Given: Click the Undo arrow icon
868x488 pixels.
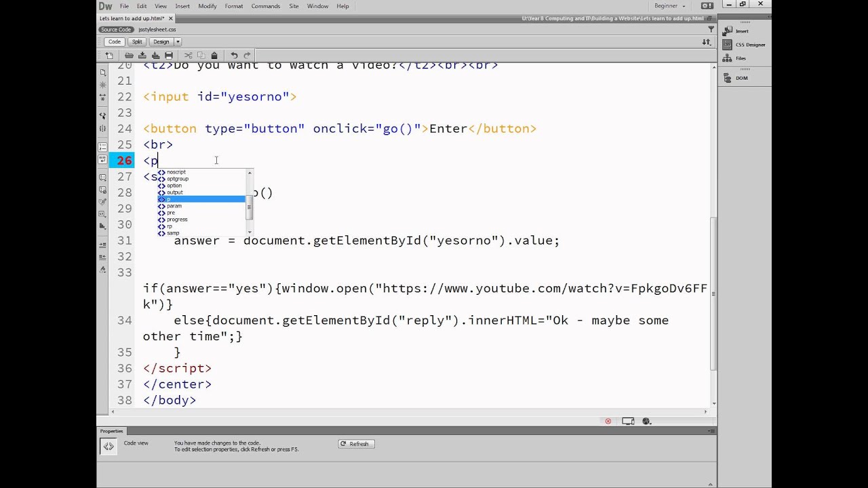Looking at the screenshot, I should [234, 56].
